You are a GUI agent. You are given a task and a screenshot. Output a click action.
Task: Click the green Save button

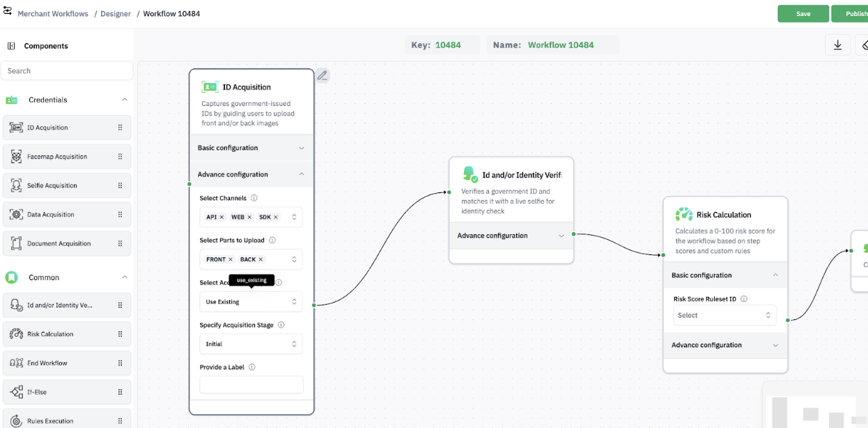click(803, 14)
